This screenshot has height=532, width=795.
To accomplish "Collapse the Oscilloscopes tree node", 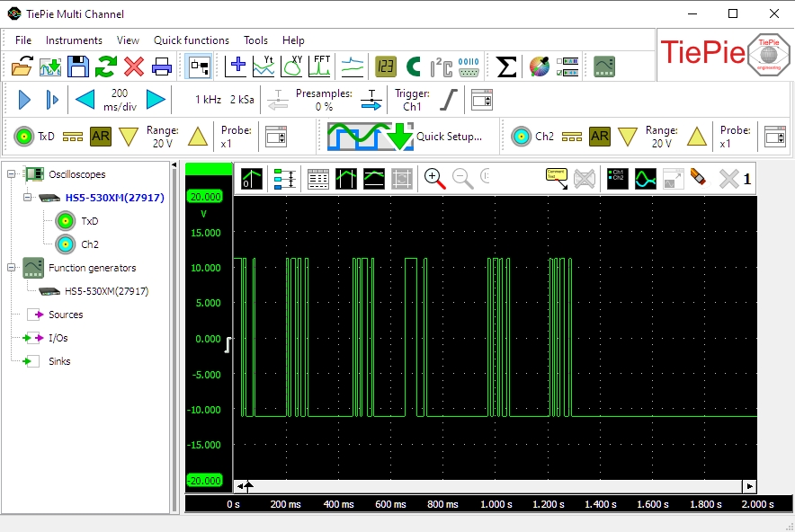I will point(12,174).
